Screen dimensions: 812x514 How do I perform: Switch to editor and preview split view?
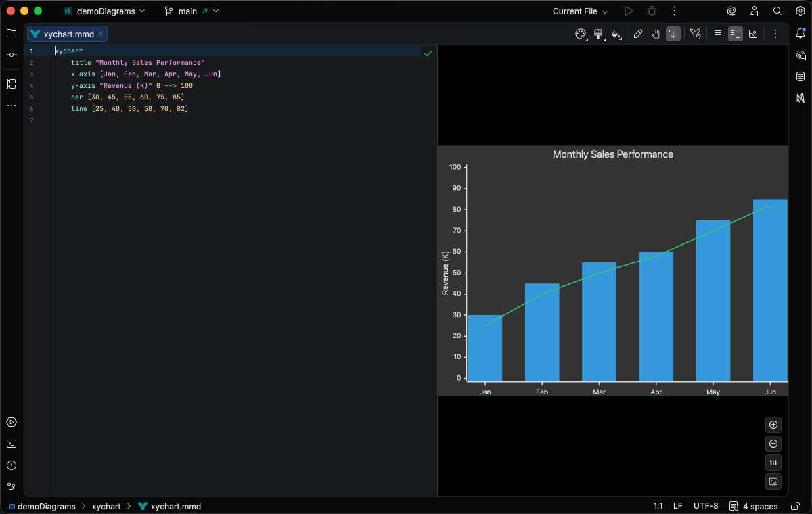tap(736, 34)
